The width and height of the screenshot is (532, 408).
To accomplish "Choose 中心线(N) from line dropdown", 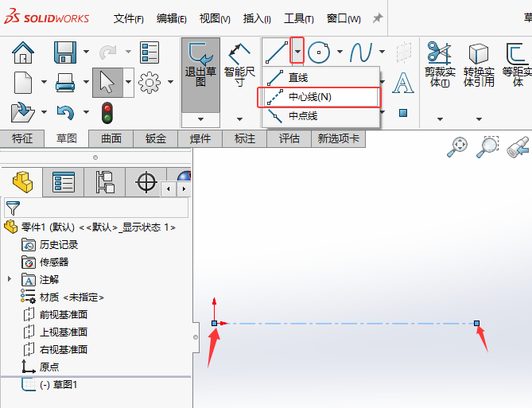I will 320,97.
